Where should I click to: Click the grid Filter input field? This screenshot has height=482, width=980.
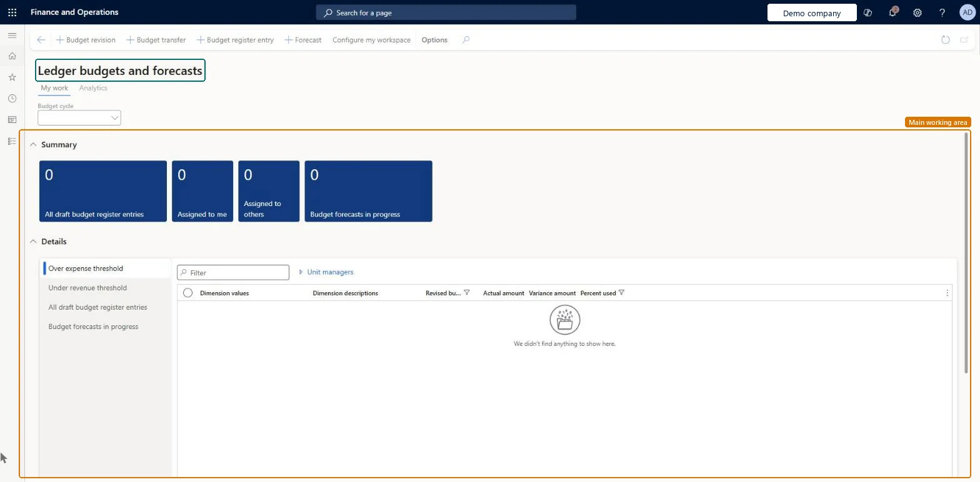pos(233,272)
